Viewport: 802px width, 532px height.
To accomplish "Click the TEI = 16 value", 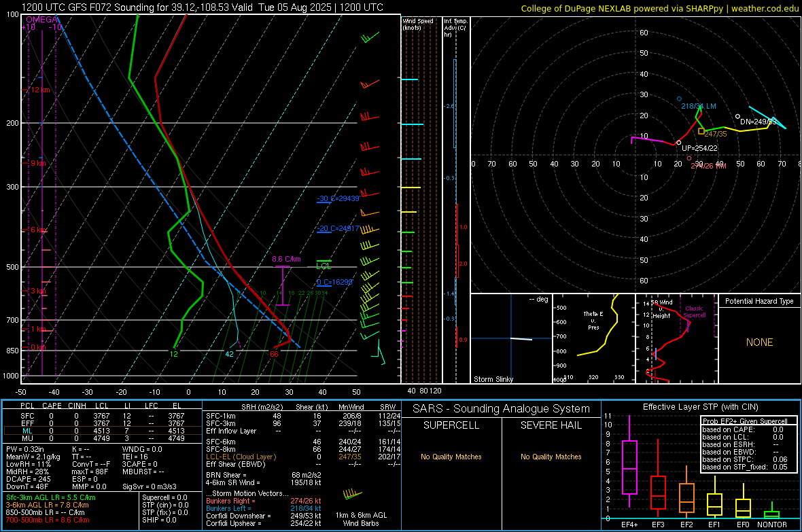I will 135,457.
